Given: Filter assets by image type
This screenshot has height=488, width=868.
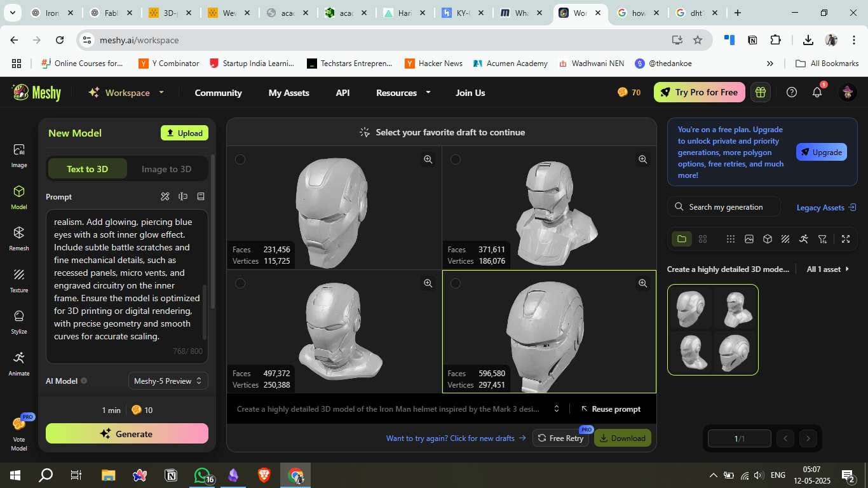Looking at the screenshot, I should pos(749,239).
